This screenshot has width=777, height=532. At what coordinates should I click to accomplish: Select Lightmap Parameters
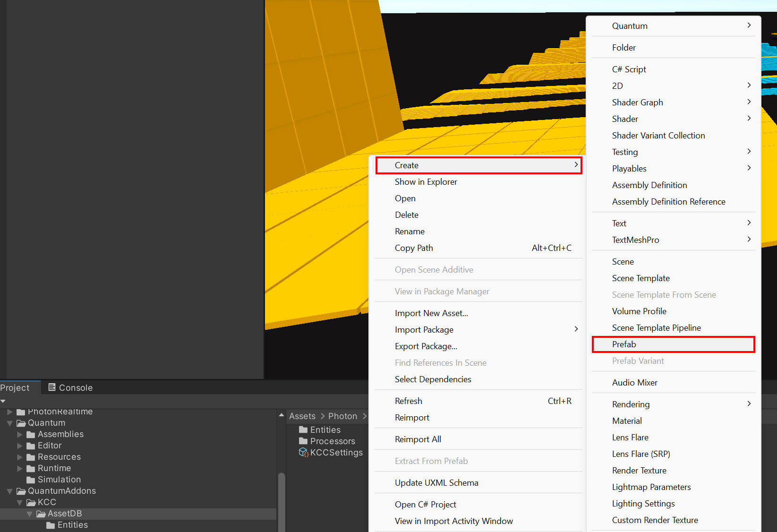coord(651,487)
